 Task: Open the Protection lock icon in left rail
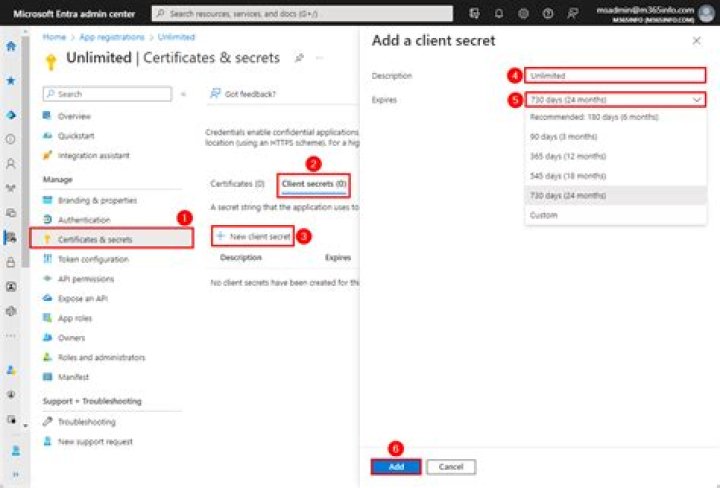point(11,262)
